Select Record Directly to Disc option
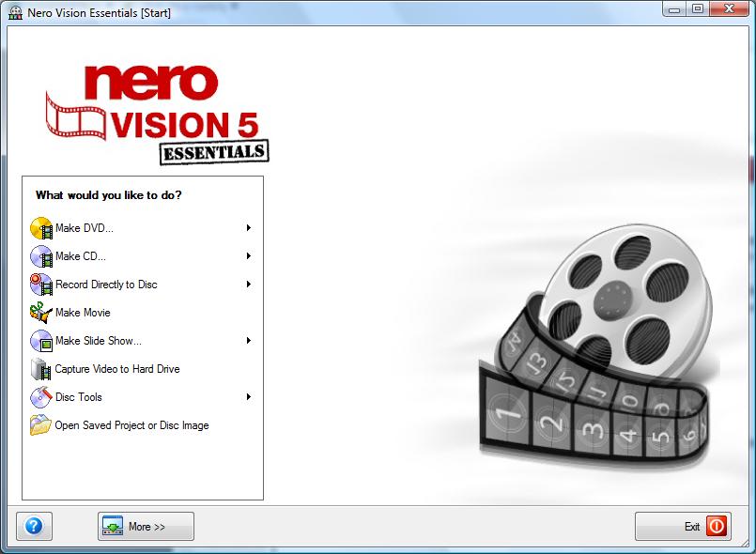Viewport: 756px width, 554px height. [106, 285]
